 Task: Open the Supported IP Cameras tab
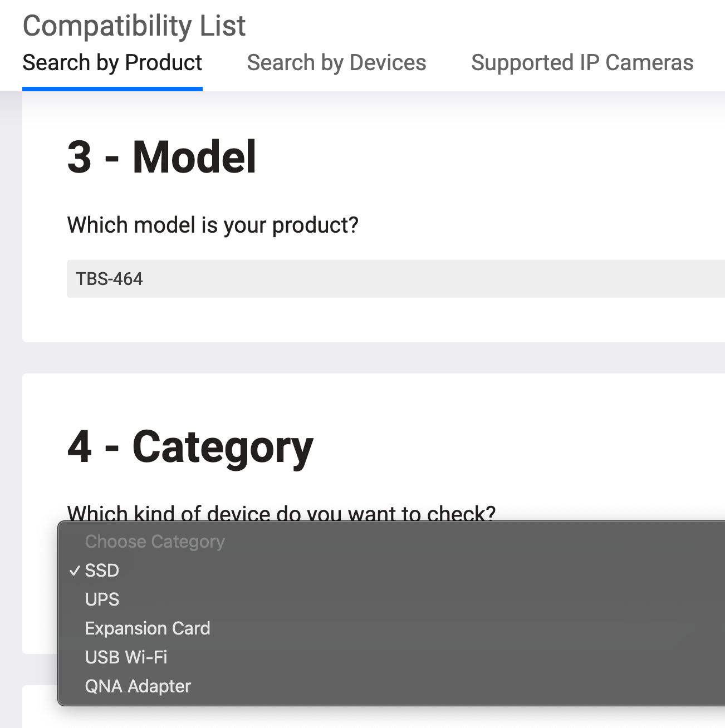coord(582,63)
